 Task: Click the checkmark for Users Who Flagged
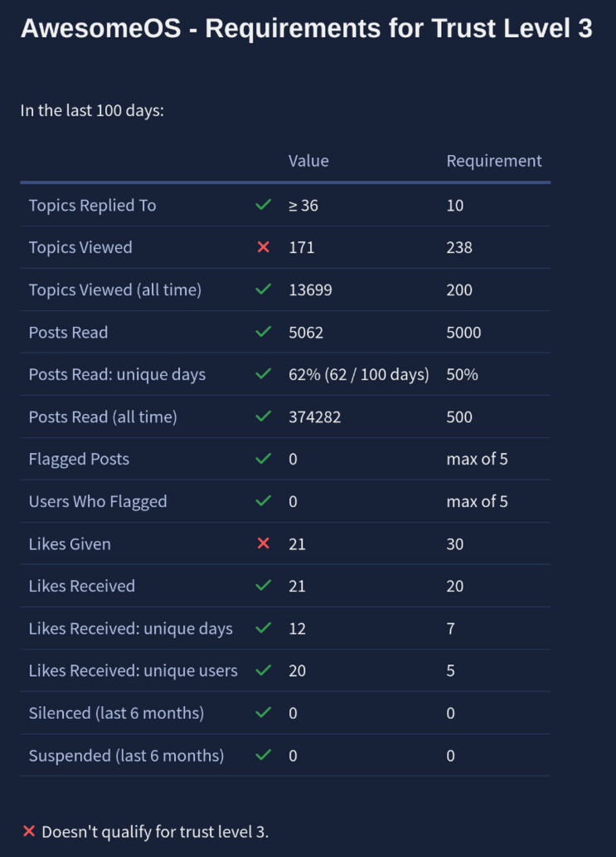point(264,501)
